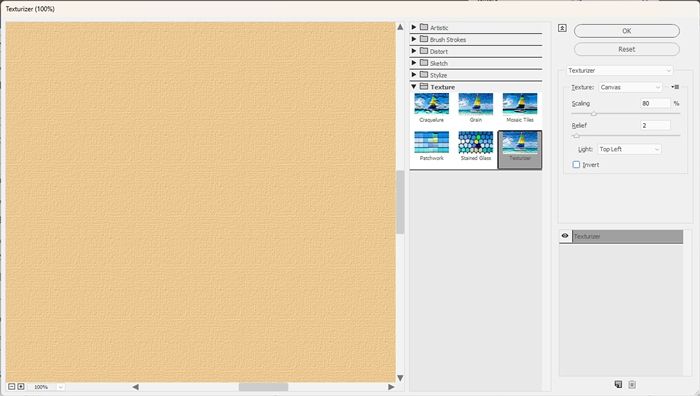Click the Scaling label
The height and width of the screenshot is (396, 700).
click(x=581, y=103)
